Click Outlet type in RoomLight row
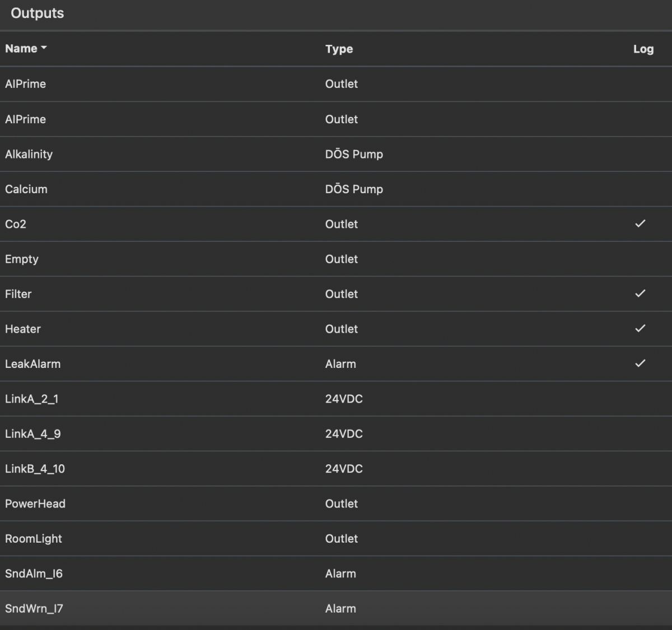Image resolution: width=672 pixels, height=630 pixels. point(342,539)
